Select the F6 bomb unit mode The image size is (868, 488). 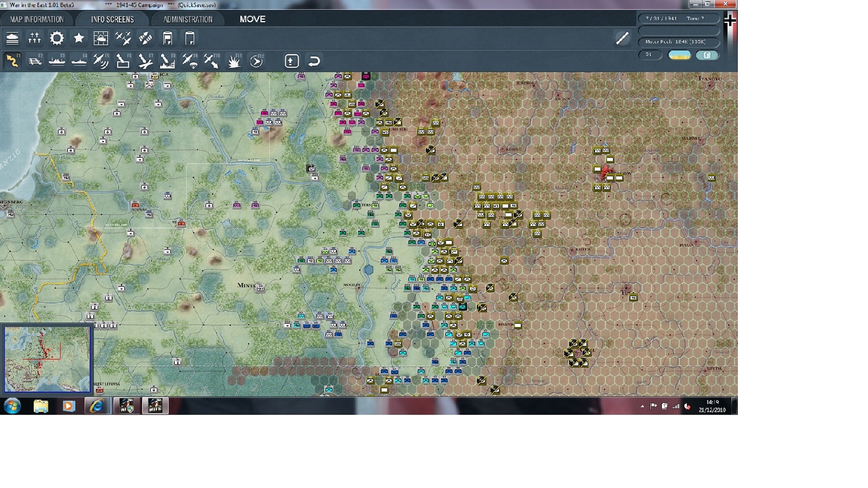click(123, 61)
